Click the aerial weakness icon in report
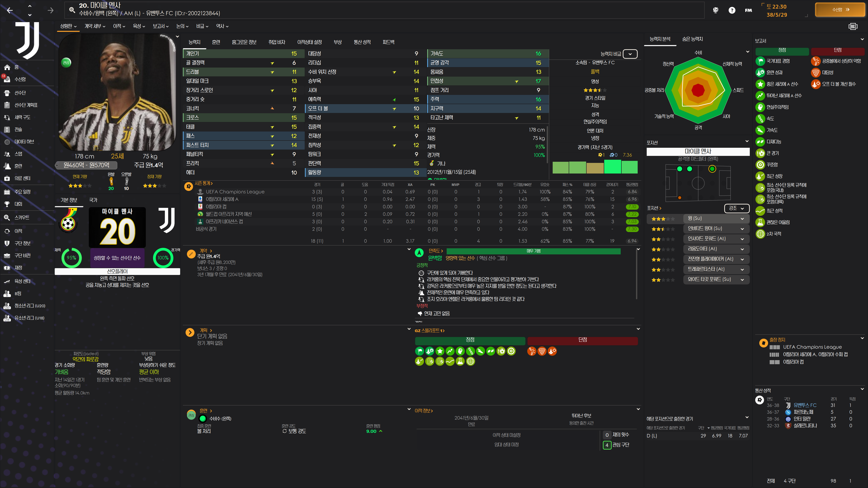This screenshot has width=868, height=488. [815, 61]
